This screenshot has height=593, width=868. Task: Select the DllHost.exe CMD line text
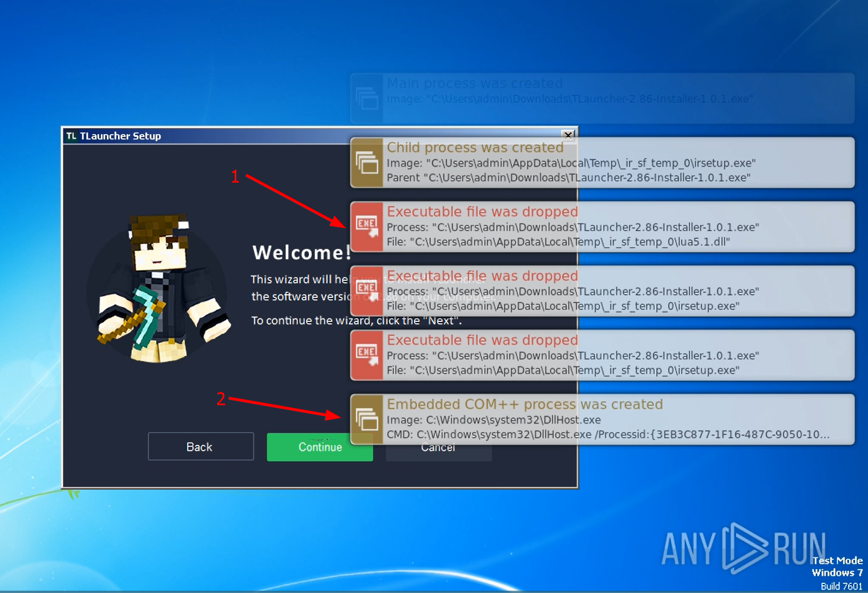[x=608, y=434]
